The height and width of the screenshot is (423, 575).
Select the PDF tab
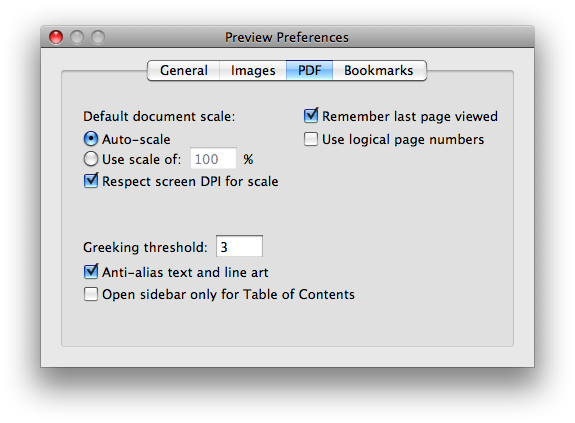[310, 70]
